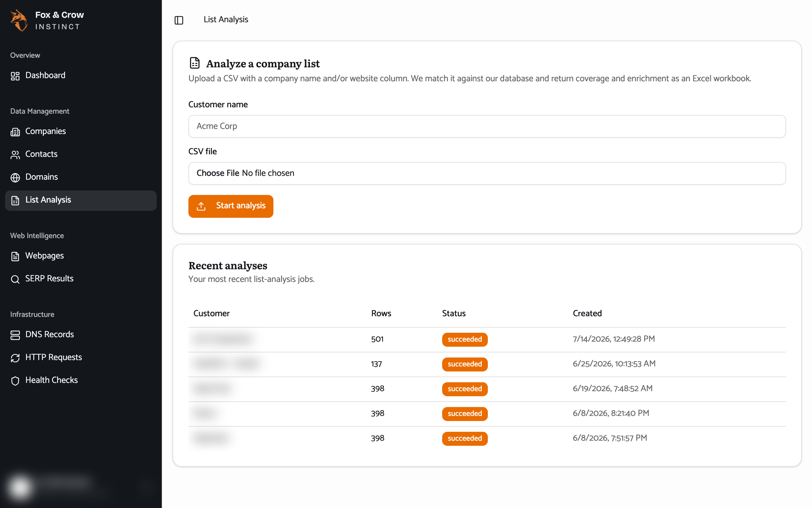Click succeeded badge in the 501 row
The width and height of the screenshot is (812, 508).
tap(465, 339)
